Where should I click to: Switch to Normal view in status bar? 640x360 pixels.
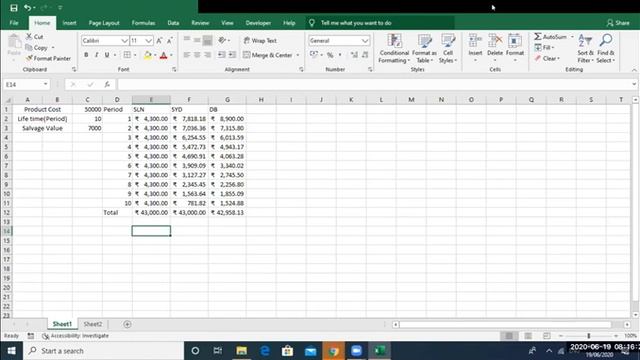(x=509, y=336)
